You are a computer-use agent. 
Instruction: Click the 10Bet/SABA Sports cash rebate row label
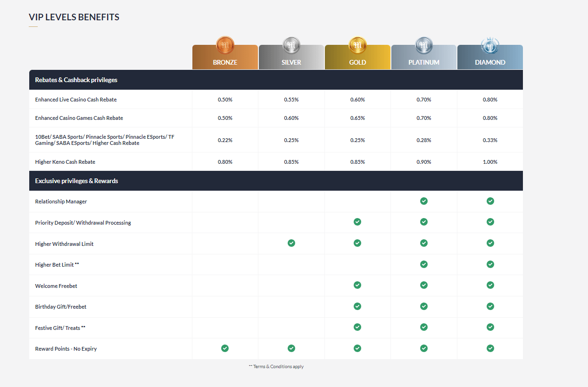point(105,140)
